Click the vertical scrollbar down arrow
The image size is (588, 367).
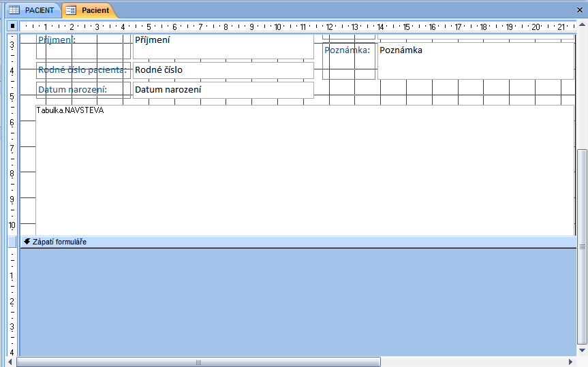tap(582, 351)
